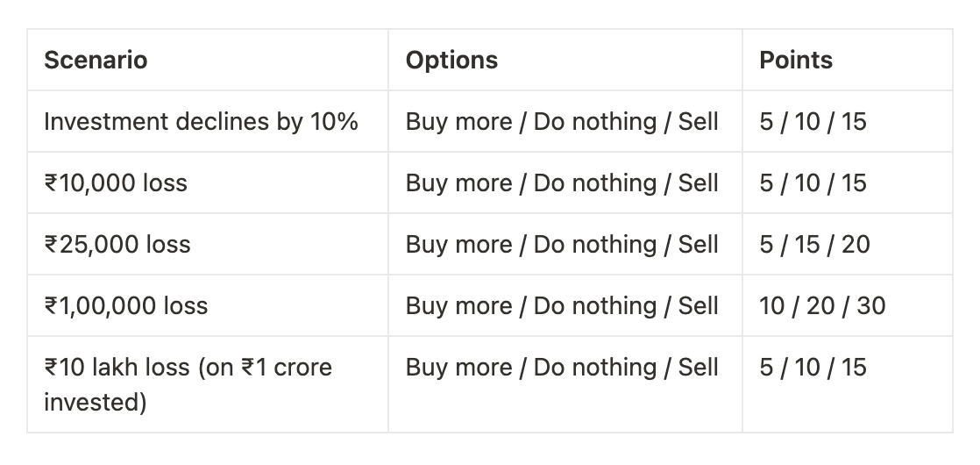Click the "5 / 15 / 20" points cell

point(814,244)
